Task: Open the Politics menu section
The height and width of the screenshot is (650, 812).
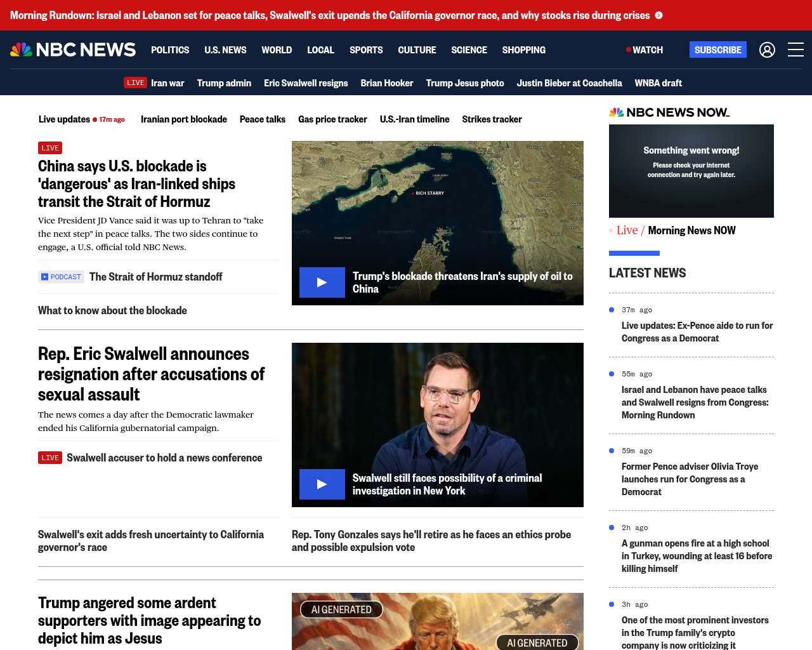Action: coord(170,50)
